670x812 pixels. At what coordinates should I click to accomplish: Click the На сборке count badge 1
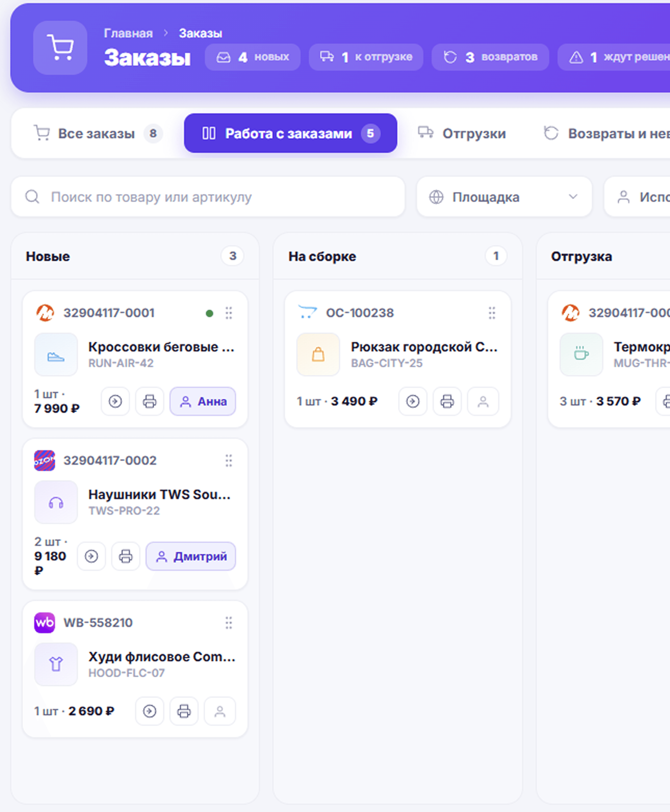click(496, 256)
